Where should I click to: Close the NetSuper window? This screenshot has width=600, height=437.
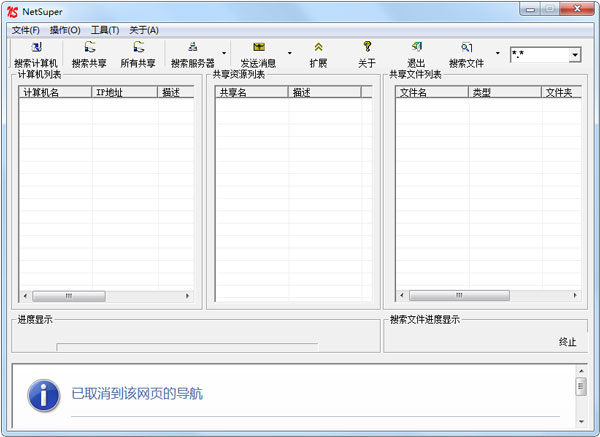coord(577,9)
